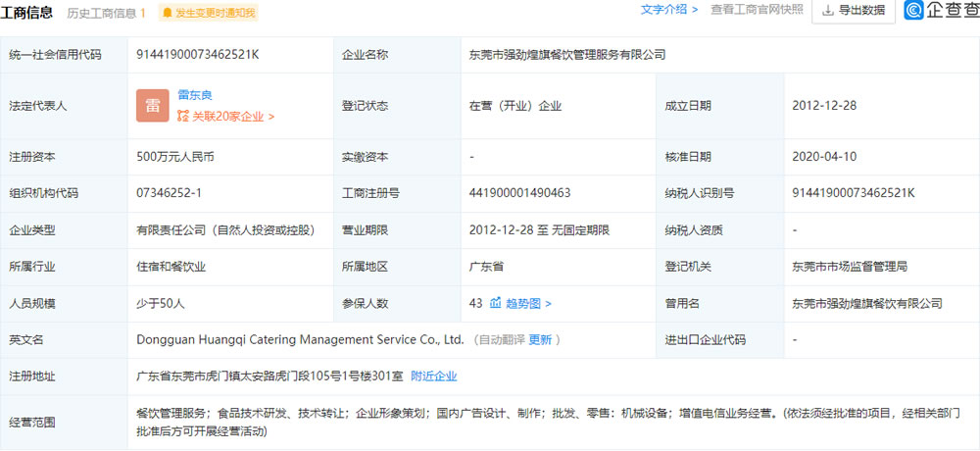Switch to 历史工商信息 tab
Image resolution: width=980 pixels, height=451 pixels.
tap(106, 13)
